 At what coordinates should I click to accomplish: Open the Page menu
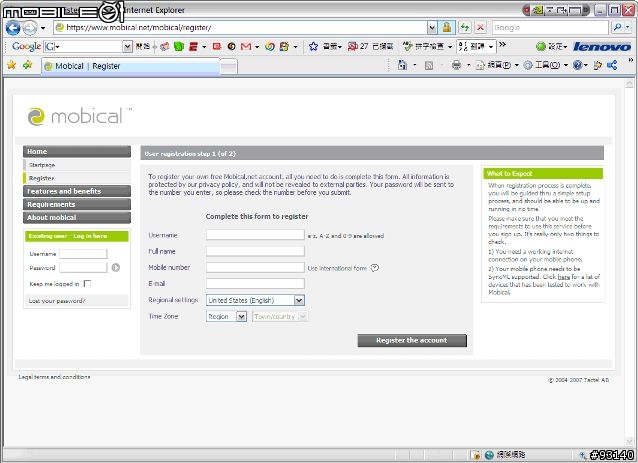[x=497, y=66]
